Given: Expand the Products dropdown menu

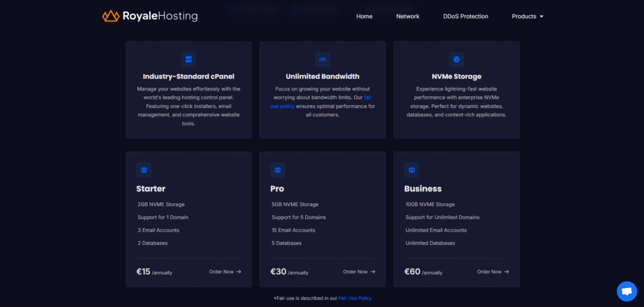Looking at the screenshot, I should tap(527, 16).
